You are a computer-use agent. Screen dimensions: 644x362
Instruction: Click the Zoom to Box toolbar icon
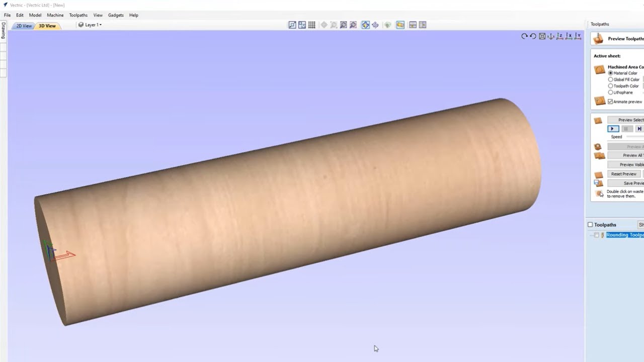(292, 25)
